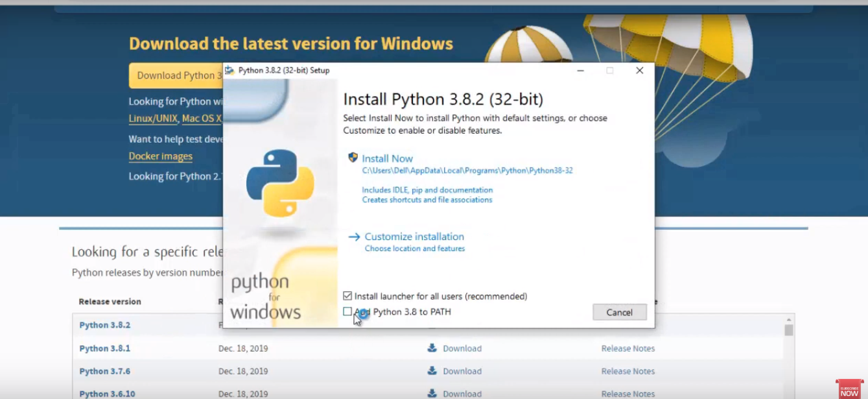
Task: View Release Notes for Python 3.7.6
Action: tap(627, 371)
